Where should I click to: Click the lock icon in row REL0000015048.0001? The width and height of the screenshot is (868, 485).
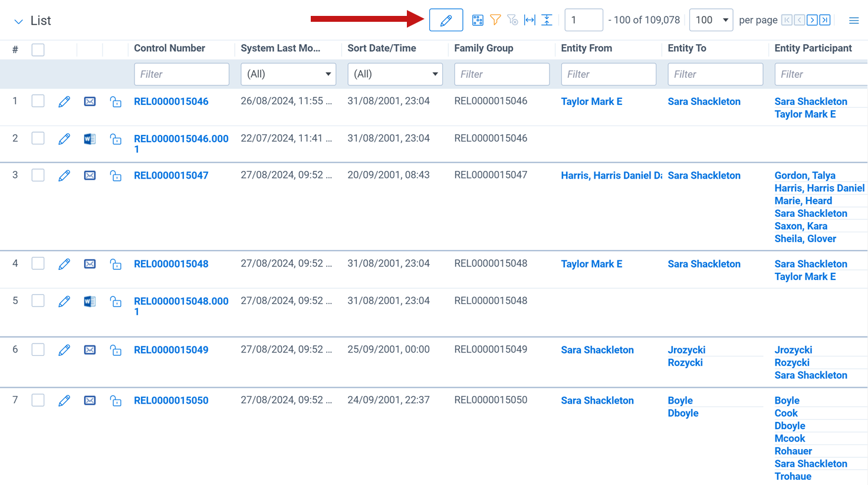click(116, 302)
